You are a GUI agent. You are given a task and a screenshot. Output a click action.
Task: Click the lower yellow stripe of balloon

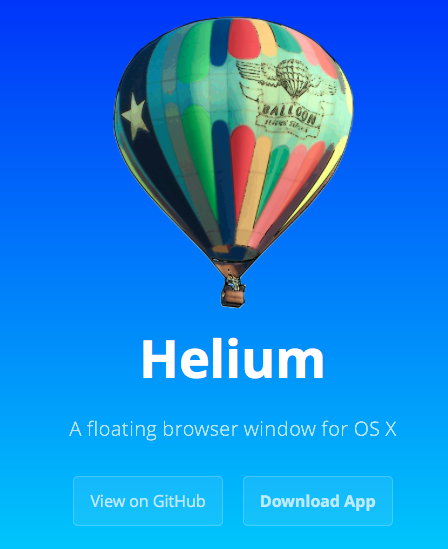(253, 191)
